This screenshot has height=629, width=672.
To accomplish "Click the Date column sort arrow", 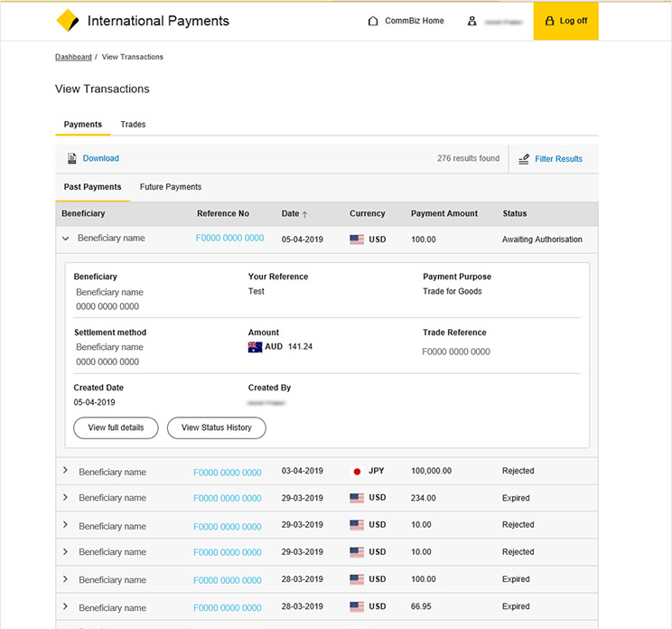I will [x=304, y=214].
